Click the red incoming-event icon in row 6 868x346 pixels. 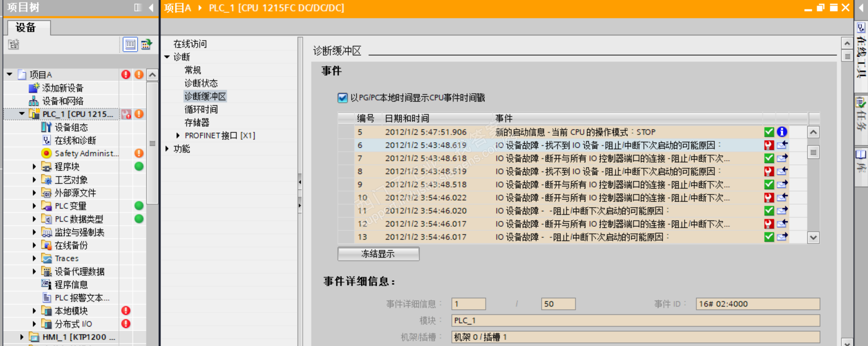[x=769, y=145]
